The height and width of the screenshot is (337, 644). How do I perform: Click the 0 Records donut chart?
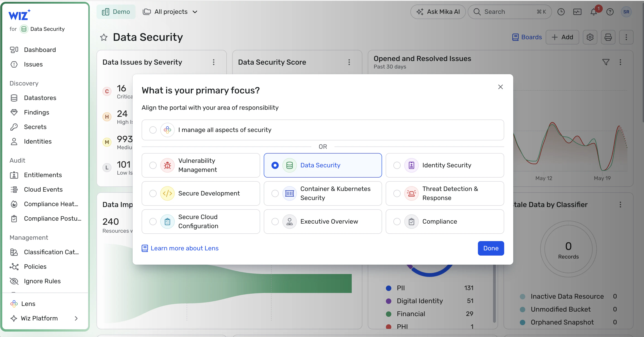(568, 249)
